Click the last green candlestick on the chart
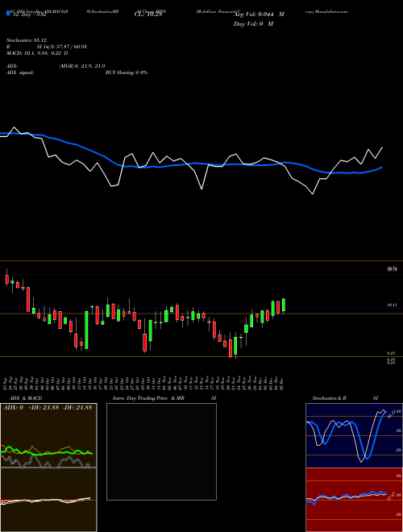 tap(284, 305)
